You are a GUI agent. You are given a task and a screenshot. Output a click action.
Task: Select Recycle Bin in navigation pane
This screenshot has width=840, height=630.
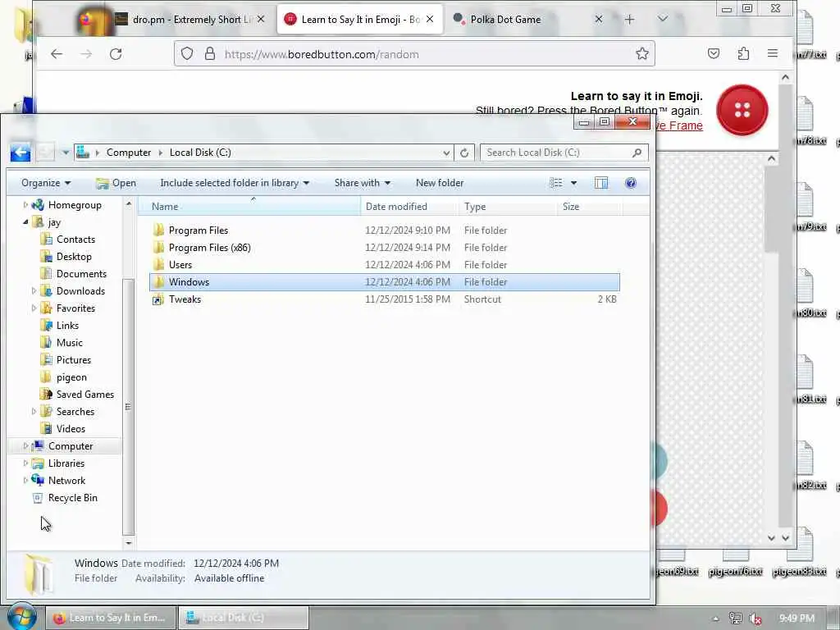73,498
